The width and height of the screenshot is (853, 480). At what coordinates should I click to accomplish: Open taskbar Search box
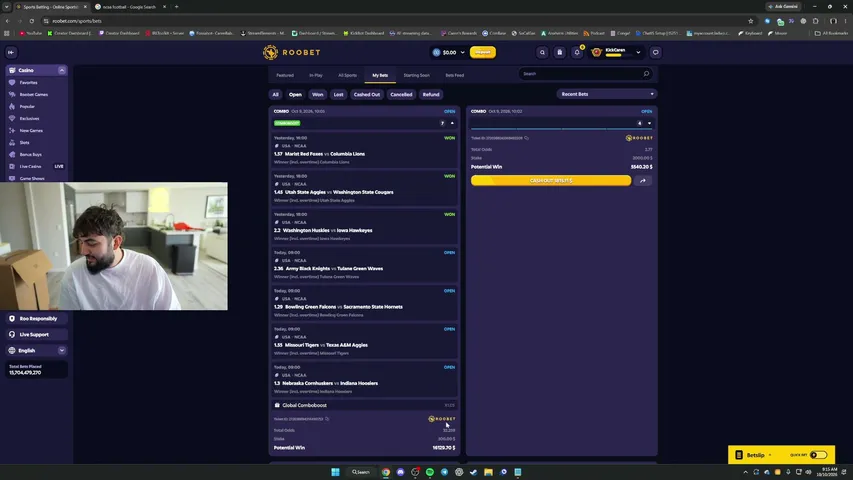point(361,472)
